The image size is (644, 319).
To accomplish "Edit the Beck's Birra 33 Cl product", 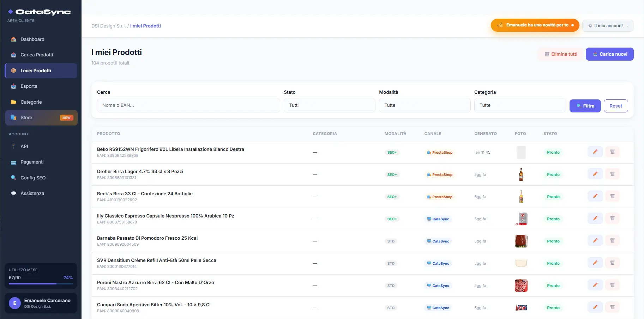I will pyautogui.click(x=595, y=196).
